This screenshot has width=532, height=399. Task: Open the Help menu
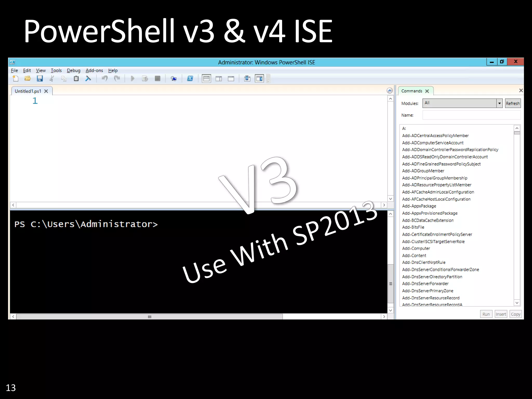[113, 70]
